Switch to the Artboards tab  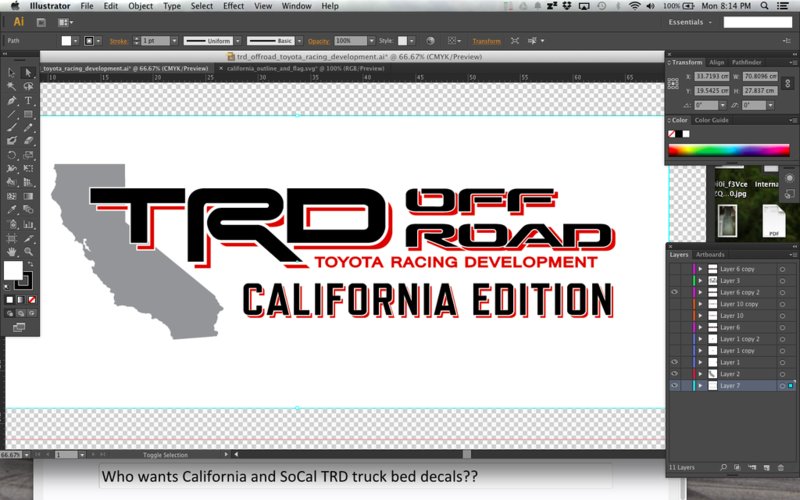710,255
